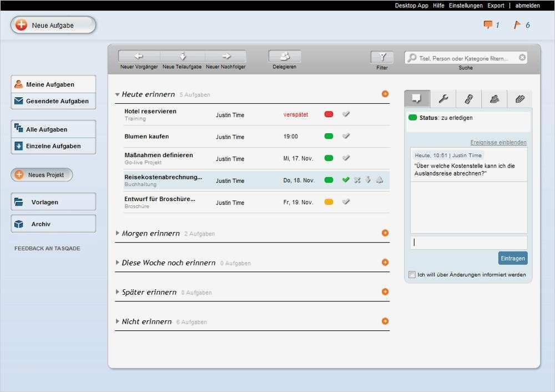This screenshot has height=392, width=555.
Task: Open the Ereignisse einblenden link
Action: pyautogui.click(x=497, y=142)
